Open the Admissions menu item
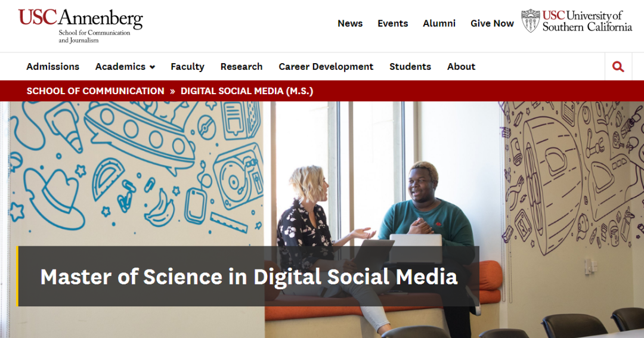The width and height of the screenshot is (644, 338). (x=52, y=67)
